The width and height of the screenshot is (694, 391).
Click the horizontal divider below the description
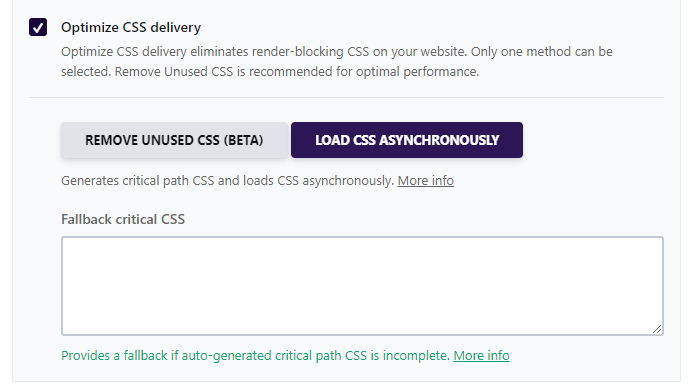346,97
